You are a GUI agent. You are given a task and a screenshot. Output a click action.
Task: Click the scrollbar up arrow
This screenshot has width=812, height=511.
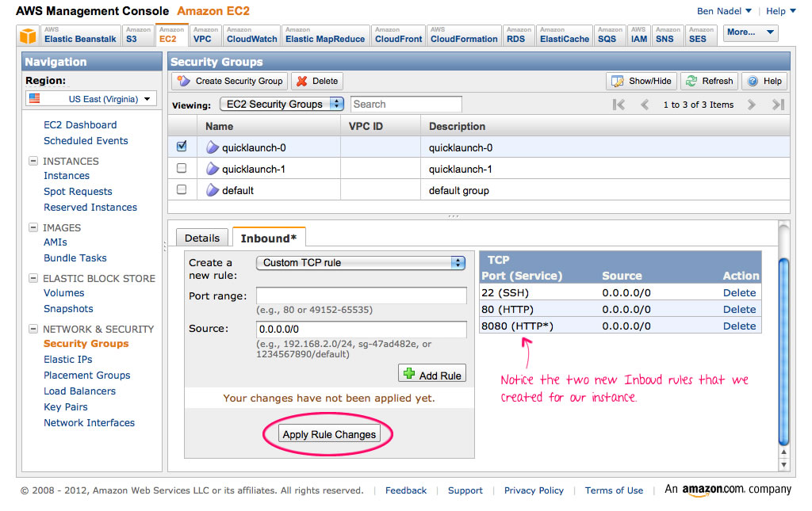coord(784,452)
